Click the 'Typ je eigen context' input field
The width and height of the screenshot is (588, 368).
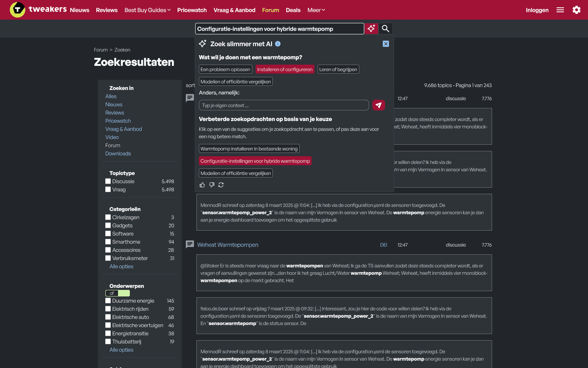click(x=284, y=105)
